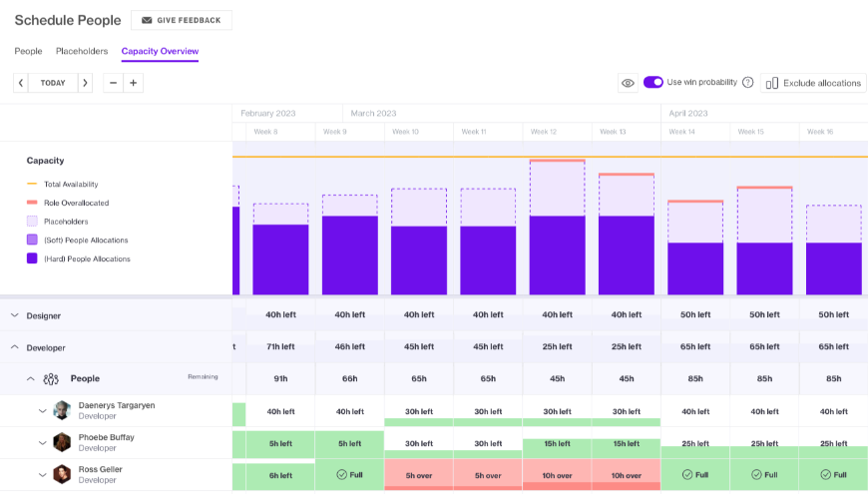Click the eye visibility icon
Screen dimensions: 868x494
(628, 83)
